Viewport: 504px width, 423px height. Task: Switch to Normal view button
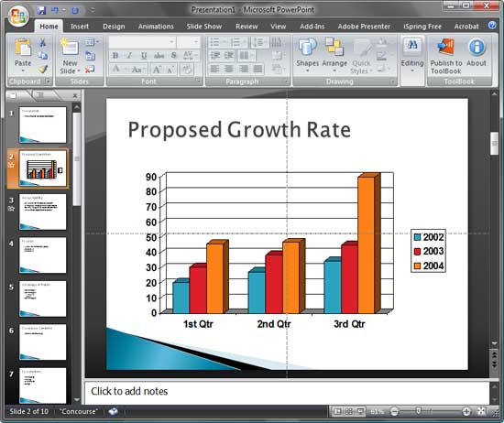pos(337,411)
